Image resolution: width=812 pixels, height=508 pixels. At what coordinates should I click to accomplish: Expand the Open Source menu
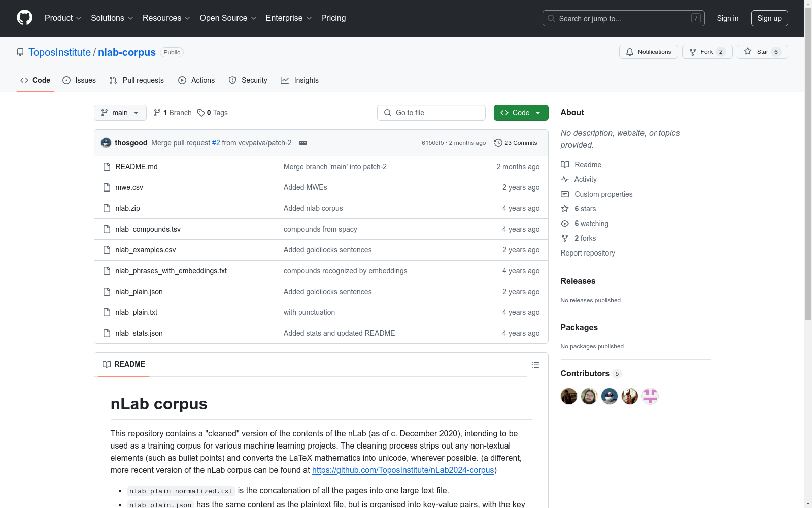[228, 18]
